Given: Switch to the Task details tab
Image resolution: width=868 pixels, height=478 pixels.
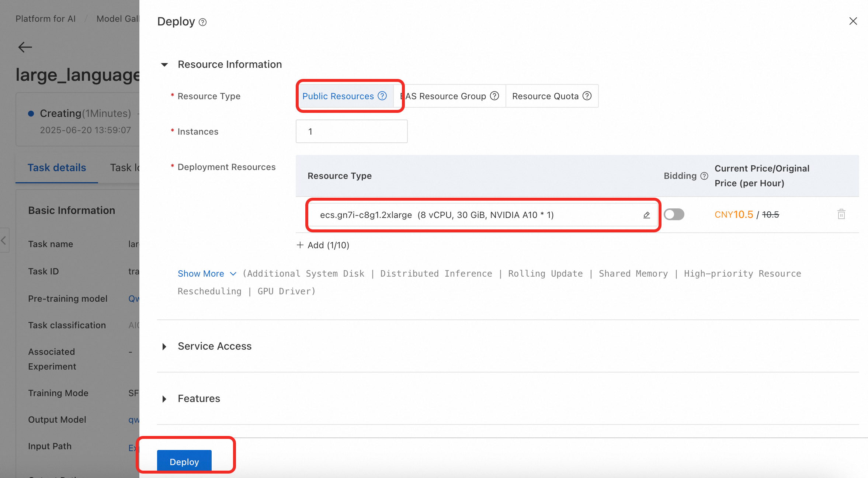Looking at the screenshot, I should click(57, 168).
